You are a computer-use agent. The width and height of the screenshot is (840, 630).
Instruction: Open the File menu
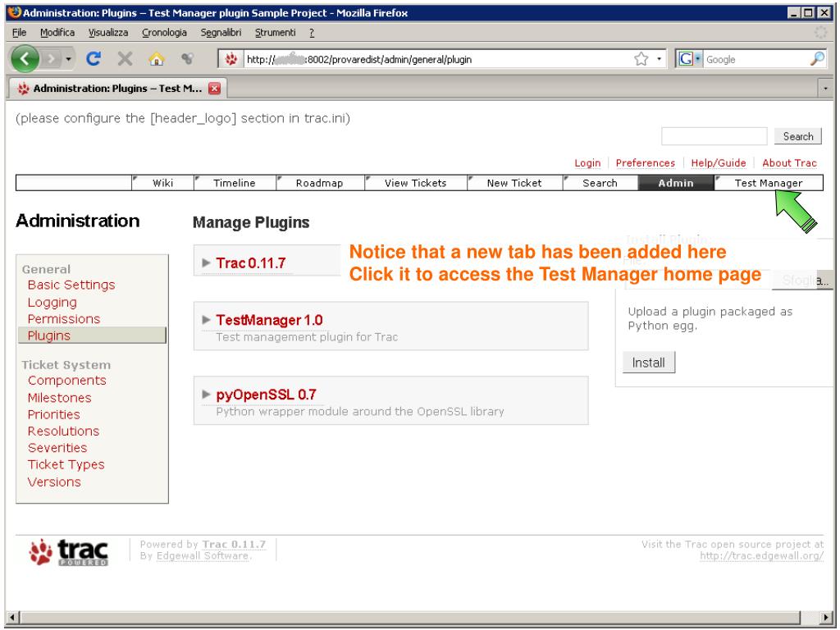pos(20,33)
